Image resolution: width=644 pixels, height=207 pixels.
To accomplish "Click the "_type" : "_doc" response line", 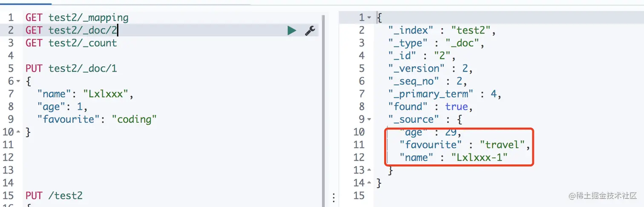I will pyautogui.click(x=437, y=43).
